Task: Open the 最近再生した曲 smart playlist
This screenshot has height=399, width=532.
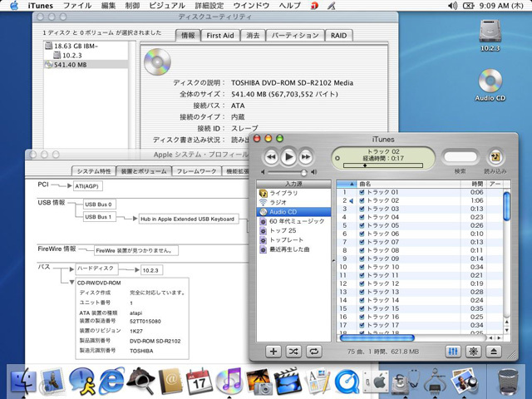Action: coord(293,249)
